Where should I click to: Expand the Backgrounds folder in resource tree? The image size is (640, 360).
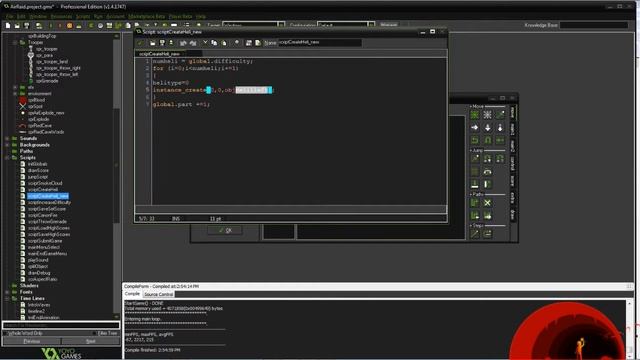7,145
